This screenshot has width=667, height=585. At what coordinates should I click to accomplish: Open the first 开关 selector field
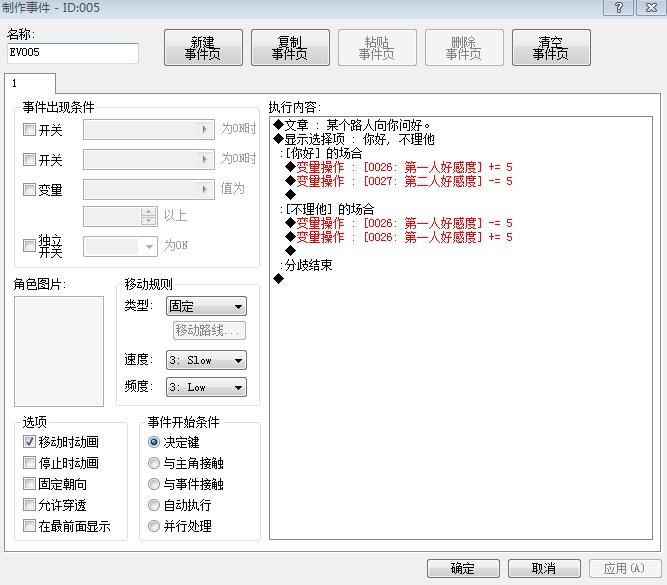click(149, 129)
